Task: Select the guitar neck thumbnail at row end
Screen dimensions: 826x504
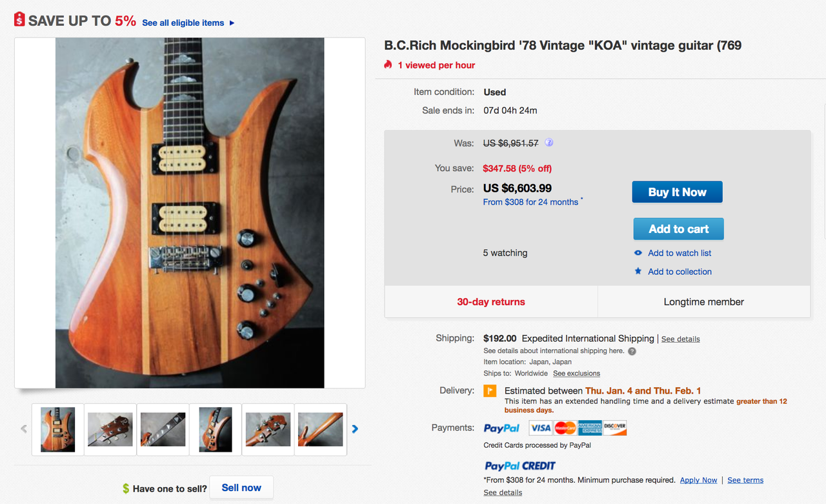Action: [320, 429]
